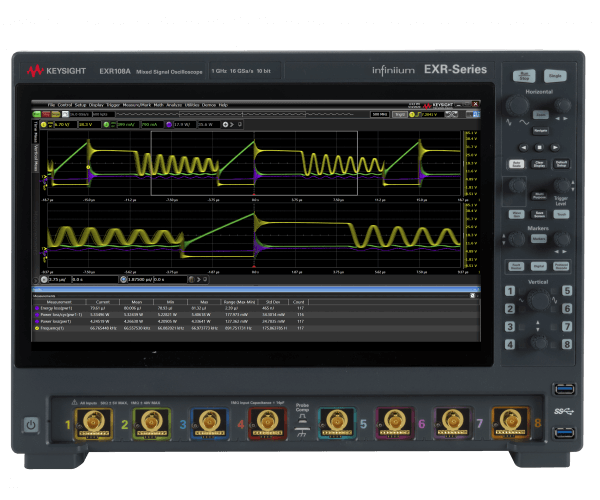Click the yellow Single button on toolbar

[x=55, y=114]
